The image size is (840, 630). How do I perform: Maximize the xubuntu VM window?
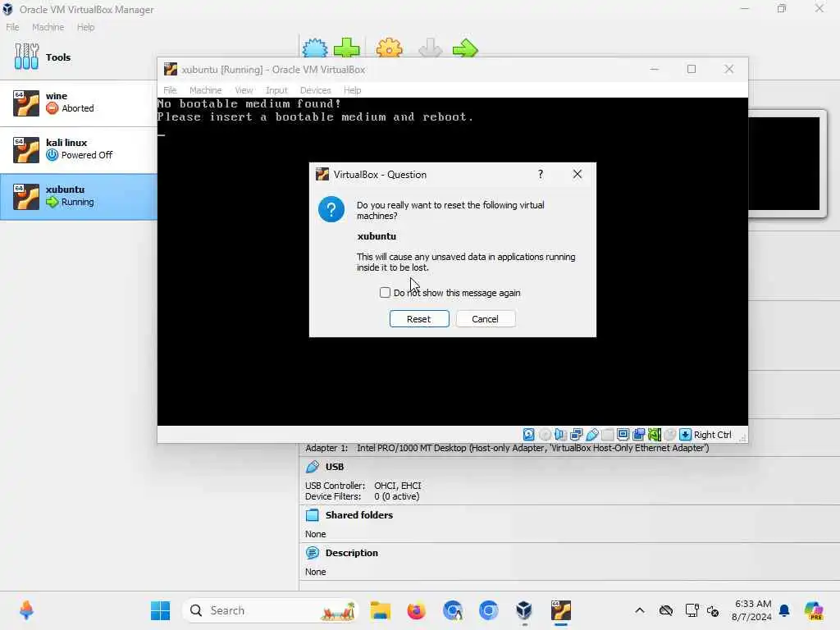click(x=692, y=69)
